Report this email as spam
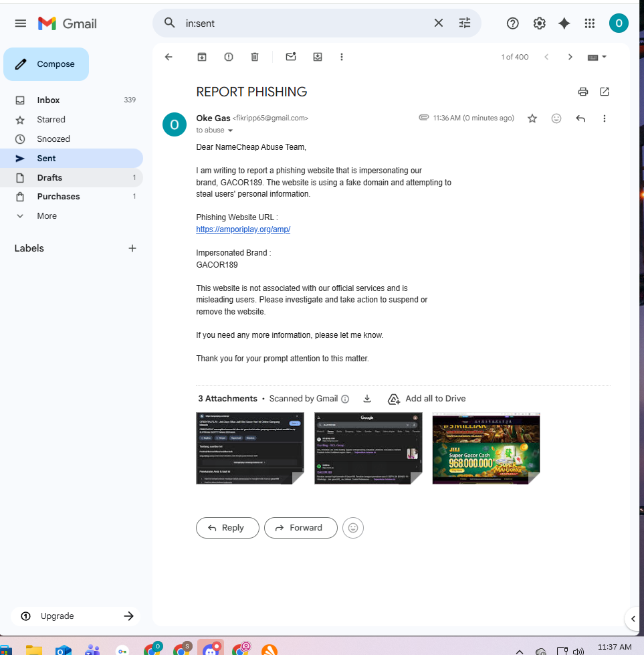 coord(229,57)
